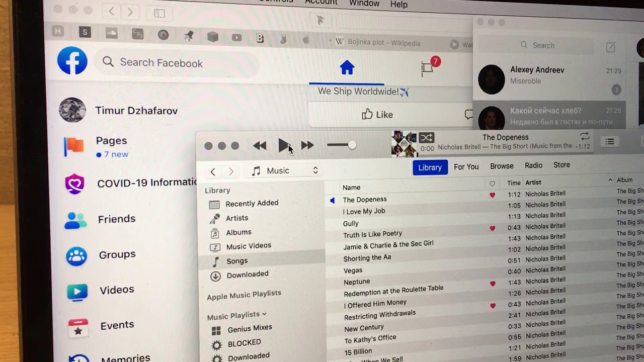Switch to the Library tab
Viewport: 644px width, 362px height.
pos(430,167)
